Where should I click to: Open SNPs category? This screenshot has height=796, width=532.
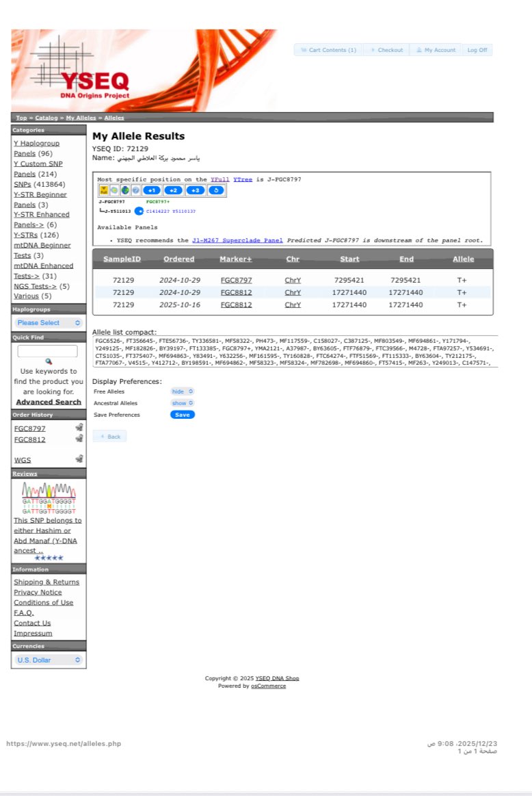click(x=23, y=184)
